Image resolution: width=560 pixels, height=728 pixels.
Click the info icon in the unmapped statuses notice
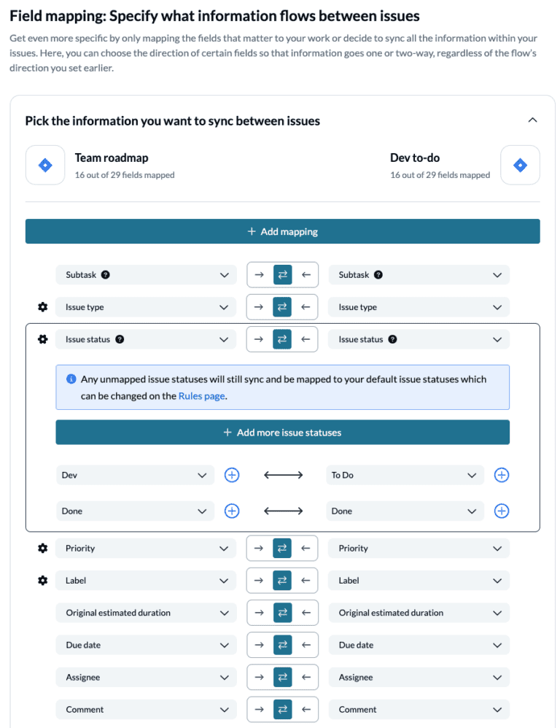70,379
